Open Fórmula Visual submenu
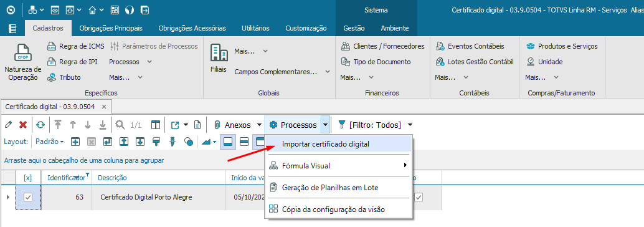This screenshot has width=644, height=227. (338, 166)
